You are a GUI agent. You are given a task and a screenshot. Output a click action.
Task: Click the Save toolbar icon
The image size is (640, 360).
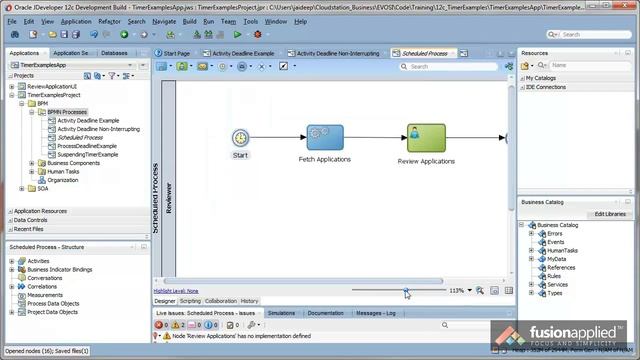point(64,35)
